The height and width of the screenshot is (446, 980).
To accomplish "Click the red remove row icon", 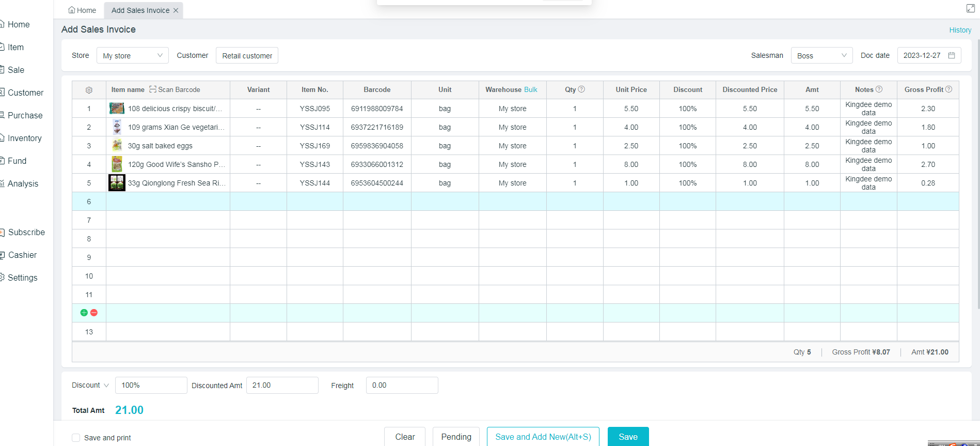I will click(94, 313).
